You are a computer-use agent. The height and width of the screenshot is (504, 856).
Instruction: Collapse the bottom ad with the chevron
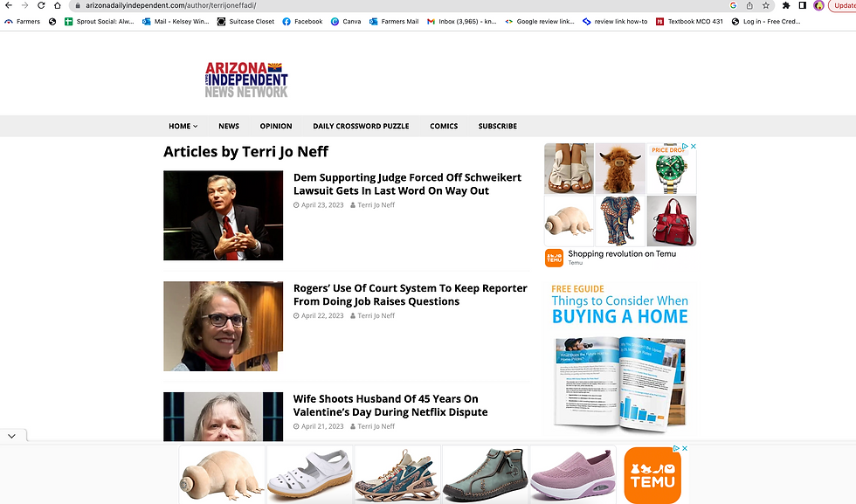pos(12,436)
